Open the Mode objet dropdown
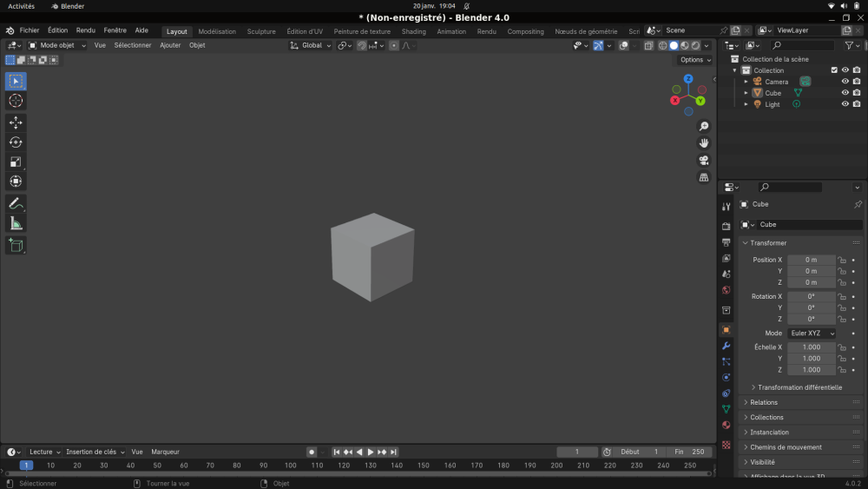 point(57,45)
